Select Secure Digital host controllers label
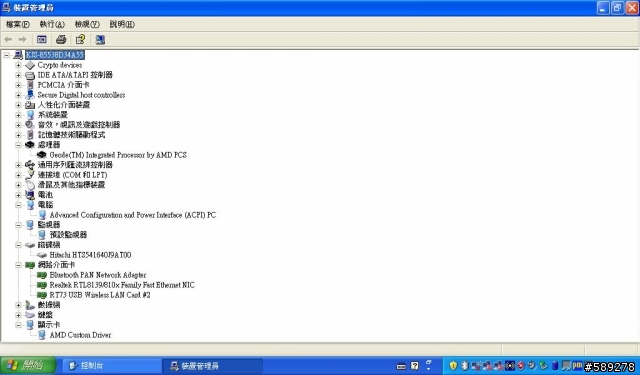The height and width of the screenshot is (375, 640). pyautogui.click(x=81, y=95)
